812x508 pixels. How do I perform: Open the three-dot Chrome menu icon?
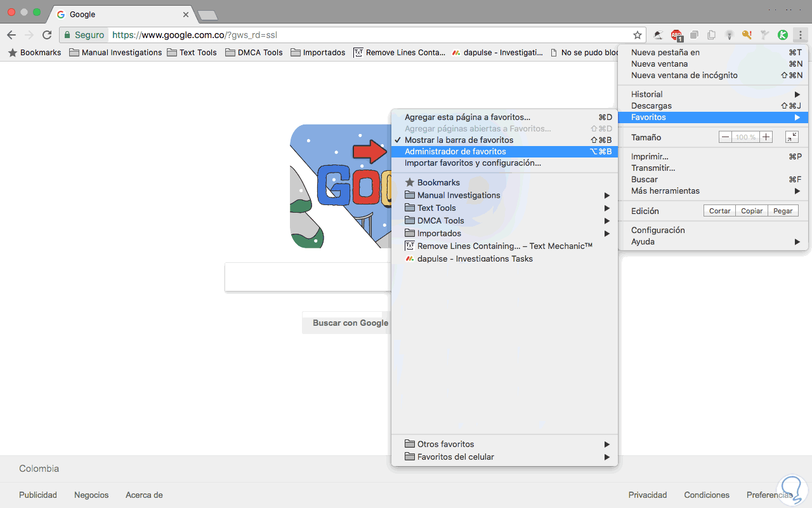801,35
